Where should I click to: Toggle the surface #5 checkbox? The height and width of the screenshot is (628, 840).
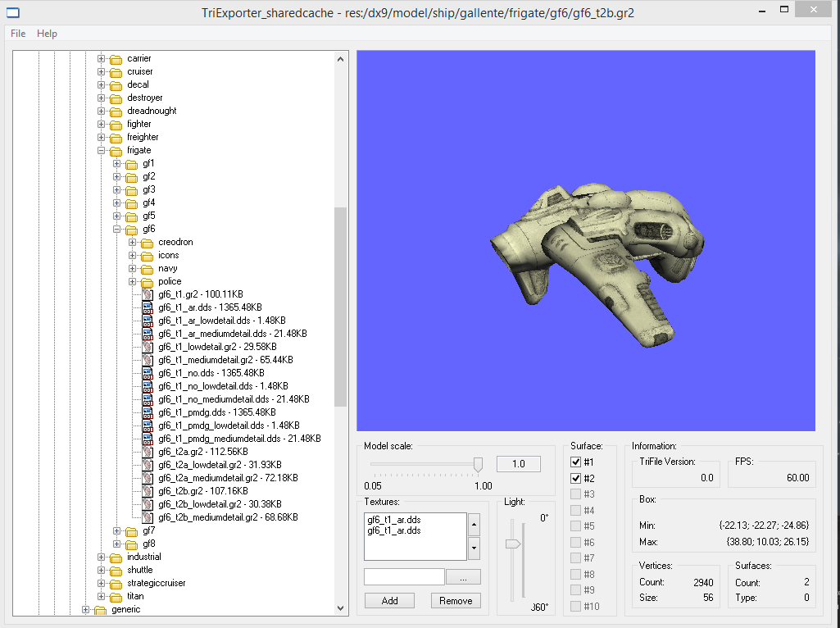[x=576, y=526]
